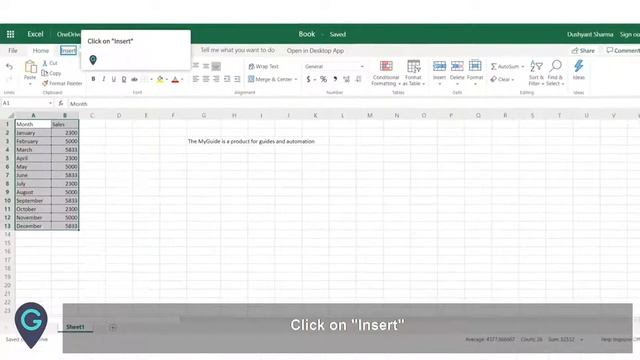Expand the Paste options arrow
640x360 pixels.
30,84
